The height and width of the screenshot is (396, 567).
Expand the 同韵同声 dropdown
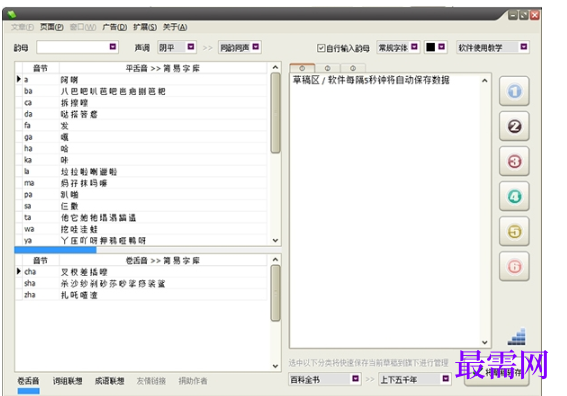pos(256,47)
